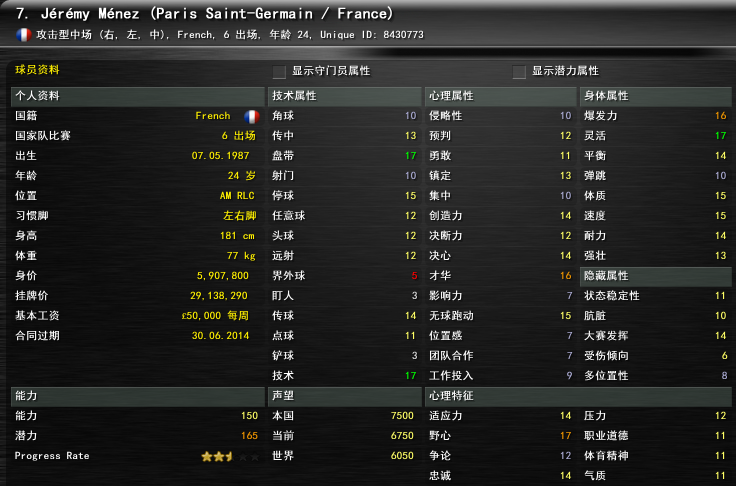Click the 无球跑动 attribute row
This screenshot has height=486, width=736.
pyautogui.click(x=500, y=316)
